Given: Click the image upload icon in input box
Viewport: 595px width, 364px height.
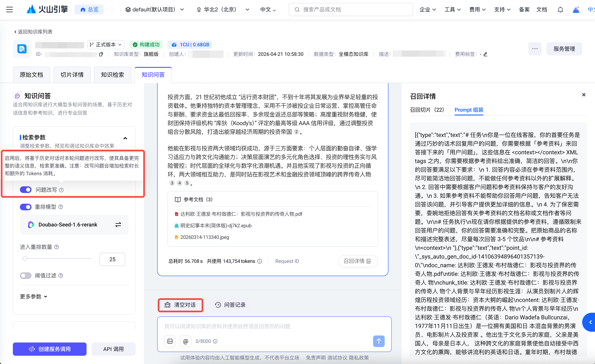Looking at the screenshot, I should (x=170, y=341).
